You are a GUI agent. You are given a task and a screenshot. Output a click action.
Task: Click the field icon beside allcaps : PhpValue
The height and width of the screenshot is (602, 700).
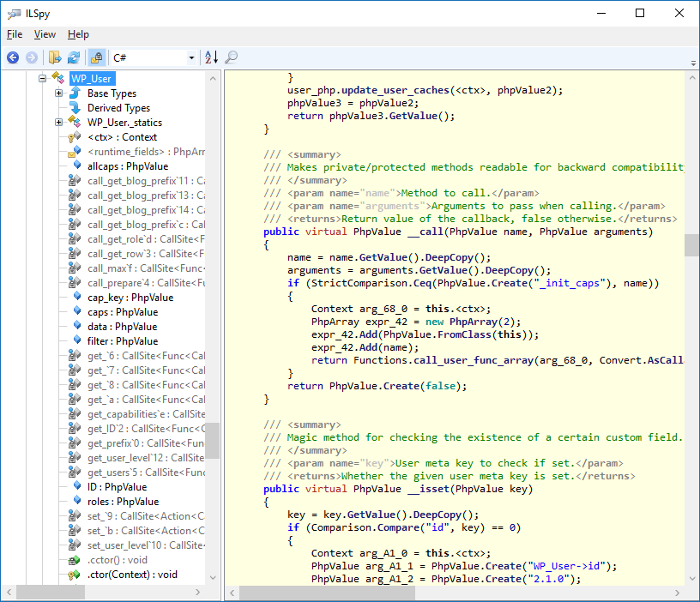(x=77, y=166)
